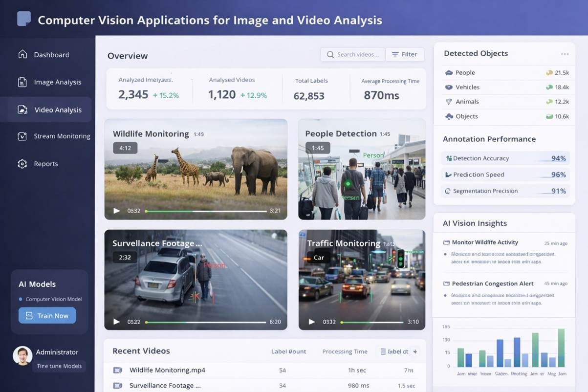Click the video file icon beside Wildlife Monitoring.mp4
The height and width of the screenshot is (392, 588).
coord(117,370)
